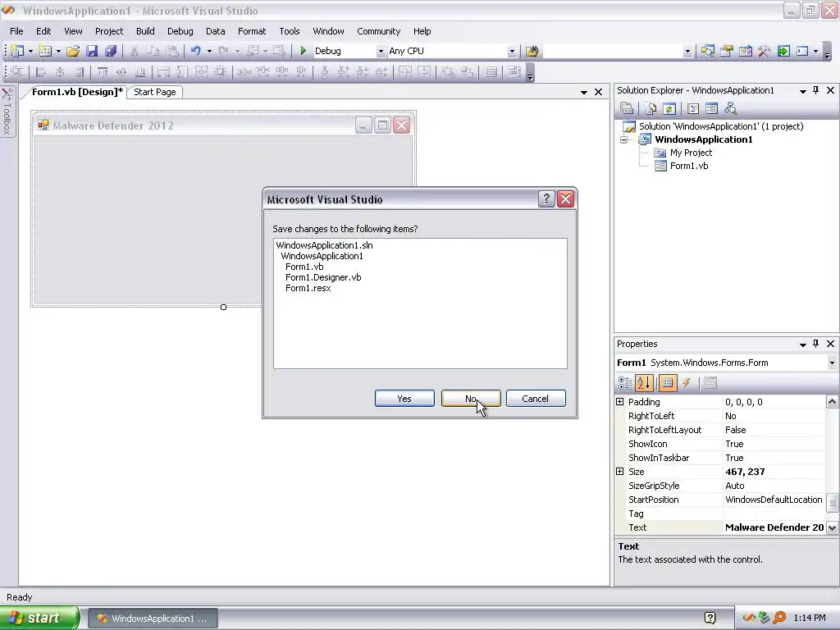Click the Add New Item toolbar icon
Viewport: 840px width, 630px height.
[46, 51]
